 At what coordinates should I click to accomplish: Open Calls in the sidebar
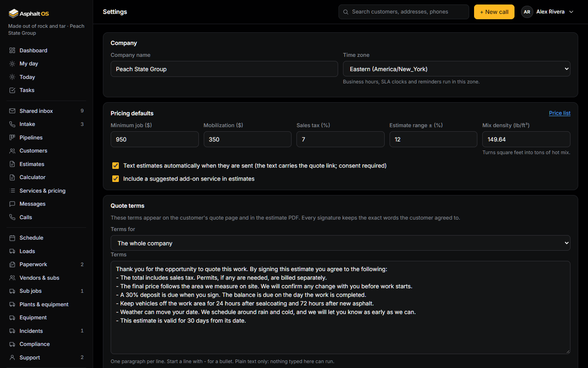47,217
